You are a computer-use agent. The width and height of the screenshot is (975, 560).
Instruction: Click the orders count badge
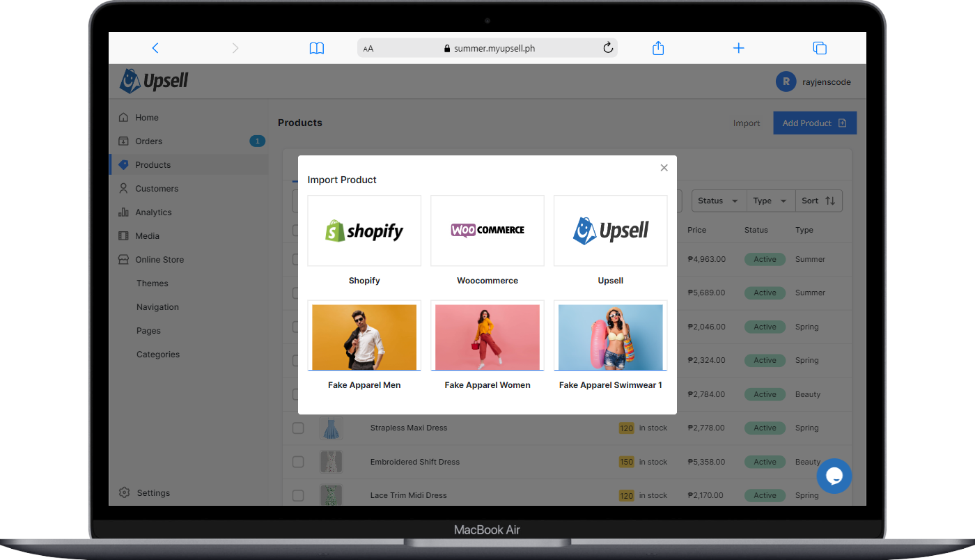coord(257,141)
